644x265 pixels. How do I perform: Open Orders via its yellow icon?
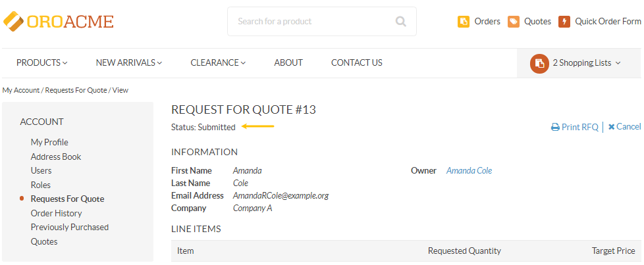464,21
